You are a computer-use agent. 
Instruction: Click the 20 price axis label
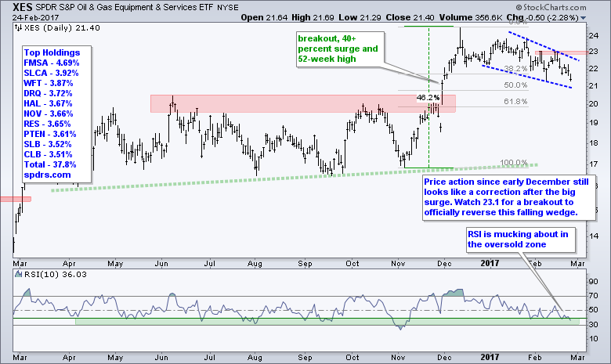(594, 103)
